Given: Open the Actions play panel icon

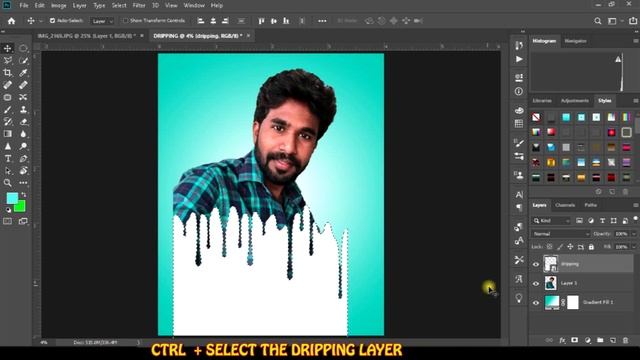Looking at the screenshot, I should (519, 59).
